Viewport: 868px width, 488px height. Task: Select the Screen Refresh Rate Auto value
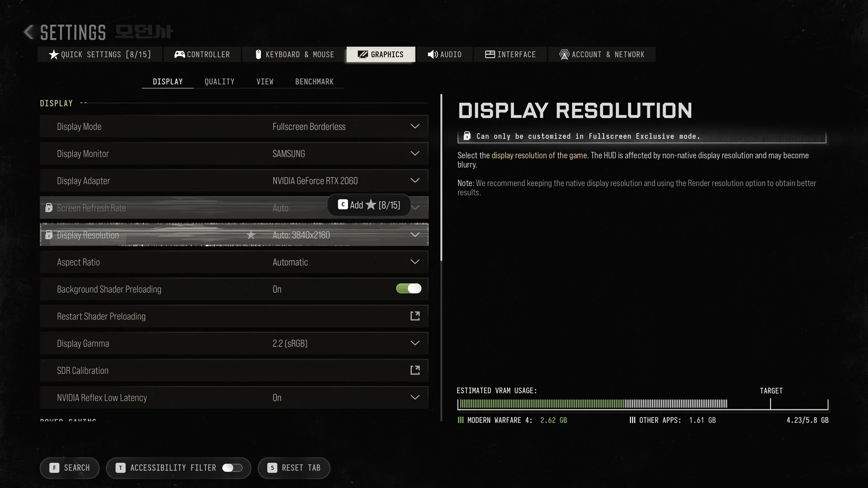tap(280, 208)
